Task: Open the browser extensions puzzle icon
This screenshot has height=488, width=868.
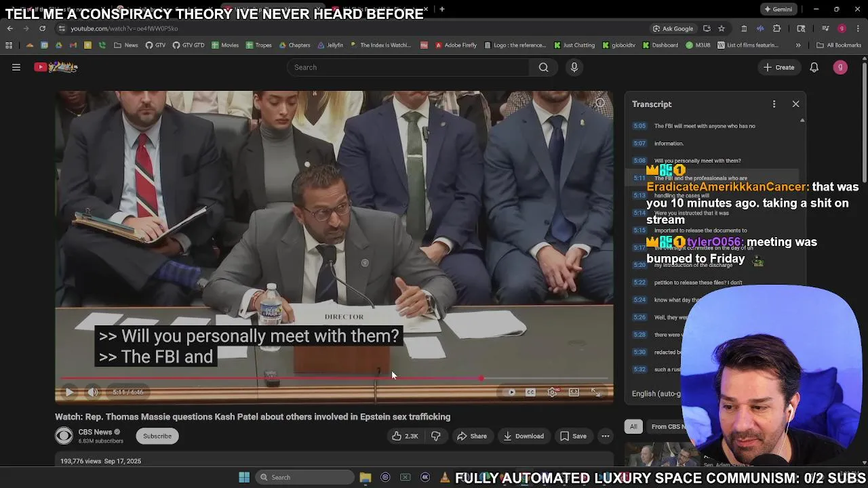Action: tap(776, 28)
